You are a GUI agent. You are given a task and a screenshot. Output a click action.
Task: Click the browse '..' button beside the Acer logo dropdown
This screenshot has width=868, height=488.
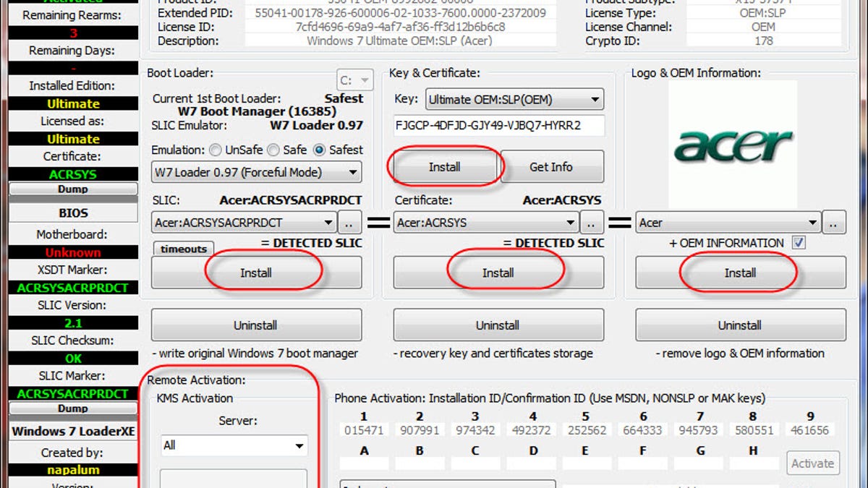point(834,223)
